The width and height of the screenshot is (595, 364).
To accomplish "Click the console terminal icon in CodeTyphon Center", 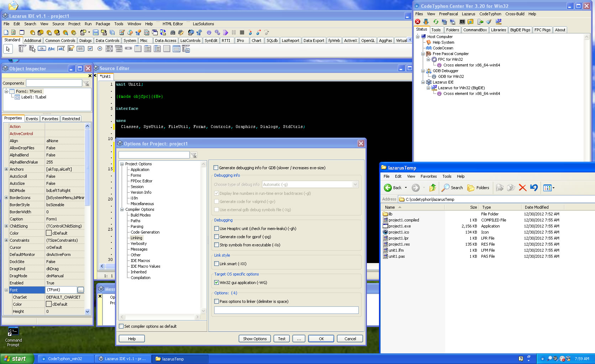I will click(x=462, y=22).
